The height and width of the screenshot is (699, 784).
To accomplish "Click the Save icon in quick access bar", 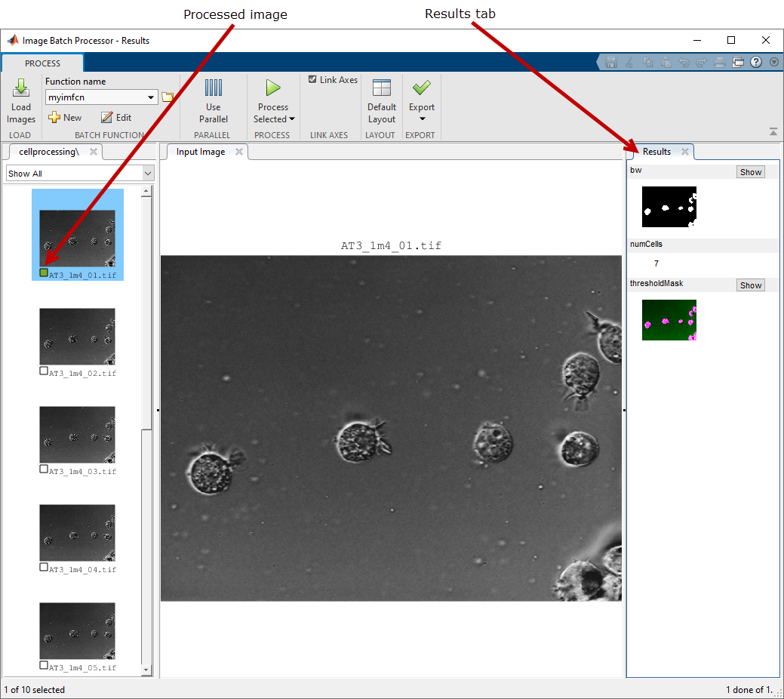I will 610,62.
